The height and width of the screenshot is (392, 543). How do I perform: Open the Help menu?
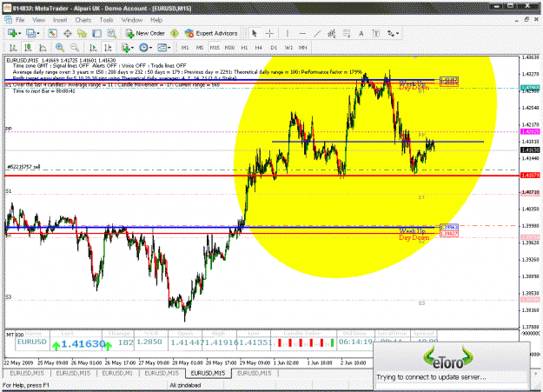pyautogui.click(x=156, y=20)
